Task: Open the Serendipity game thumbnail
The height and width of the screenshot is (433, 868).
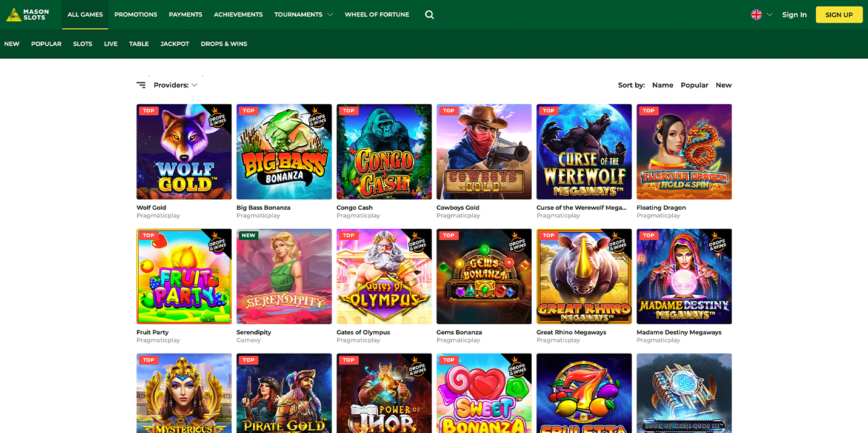Action: [284, 277]
